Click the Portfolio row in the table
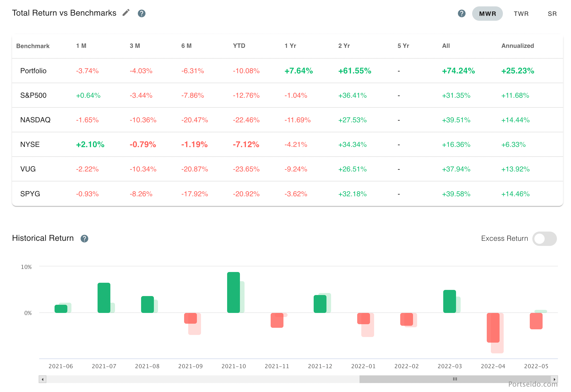 [x=33, y=71]
